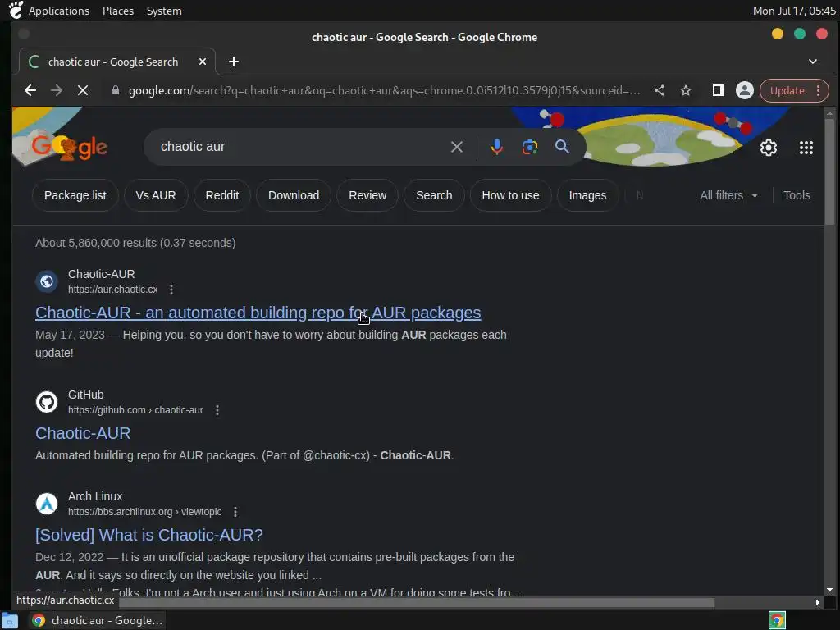The image size is (840, 630).
Task: Click the github.com chaotic-aur breadcrumb URL
Action: pos(135,410)
